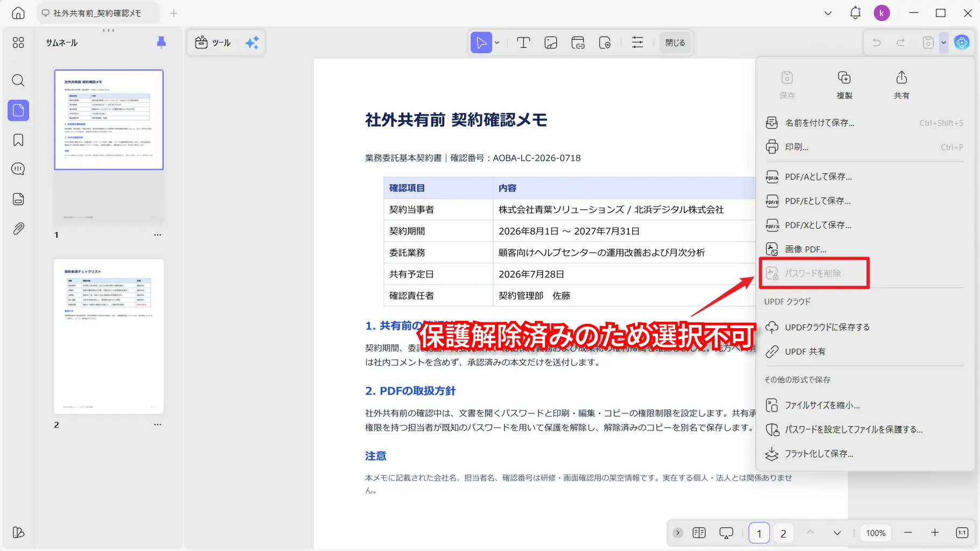Open the bookmarks panel icon

point(18,140)
